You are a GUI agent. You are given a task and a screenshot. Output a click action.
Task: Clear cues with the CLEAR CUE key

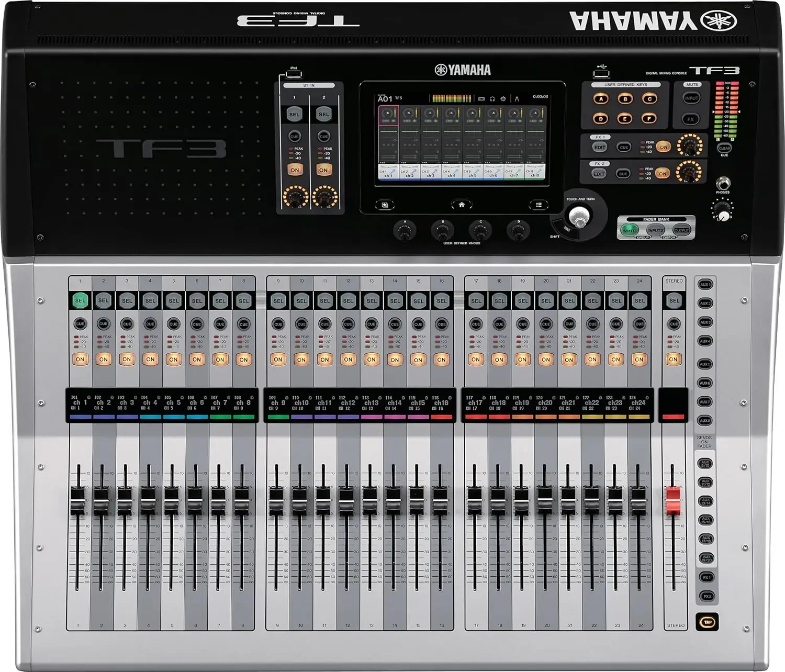pyautogui.click(x=724, y=148)
